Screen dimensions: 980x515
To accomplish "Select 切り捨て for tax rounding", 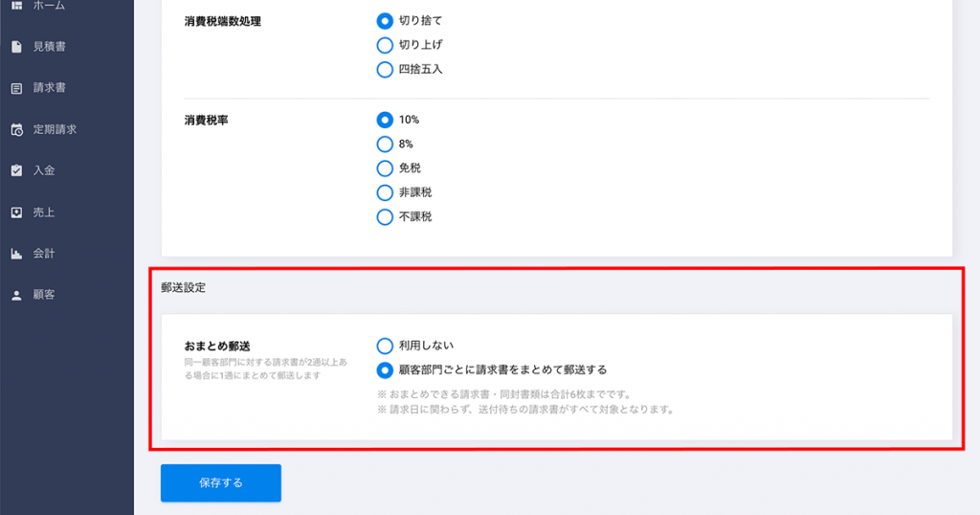I will click(x=385, y=21).
